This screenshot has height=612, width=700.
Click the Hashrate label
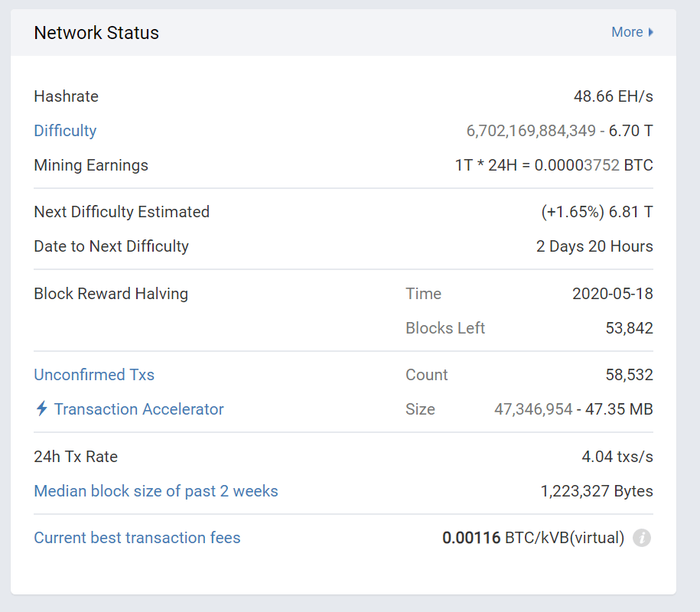point(66,96)
